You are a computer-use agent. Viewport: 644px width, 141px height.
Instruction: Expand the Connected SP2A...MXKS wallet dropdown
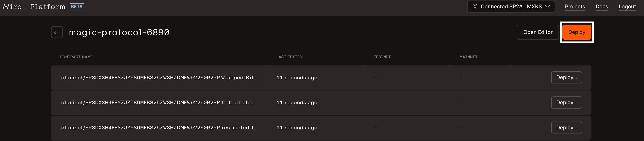(x=511, y=7)
